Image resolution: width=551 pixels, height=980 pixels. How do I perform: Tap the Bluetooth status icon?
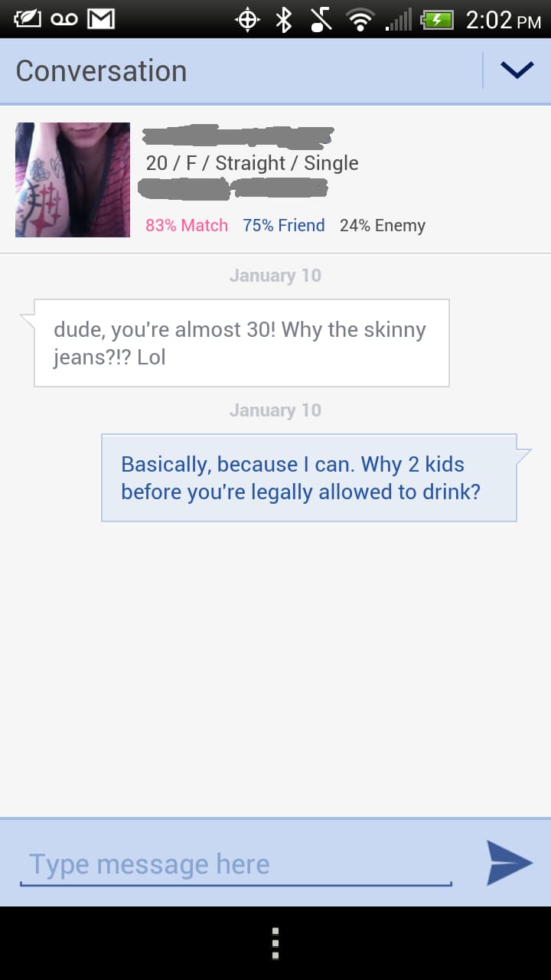point(284,19)
